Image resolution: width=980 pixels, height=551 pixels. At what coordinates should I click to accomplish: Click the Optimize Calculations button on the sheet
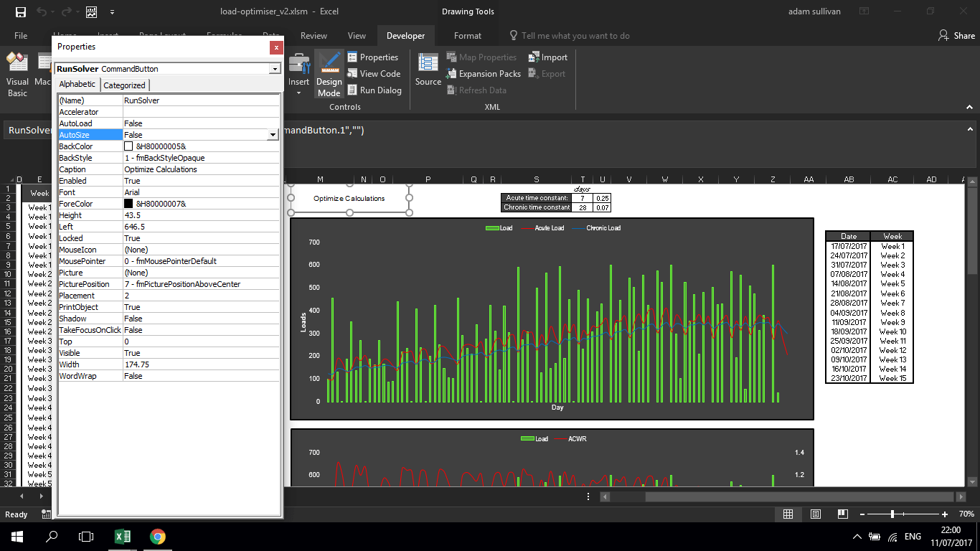click(x=349, y=198)
